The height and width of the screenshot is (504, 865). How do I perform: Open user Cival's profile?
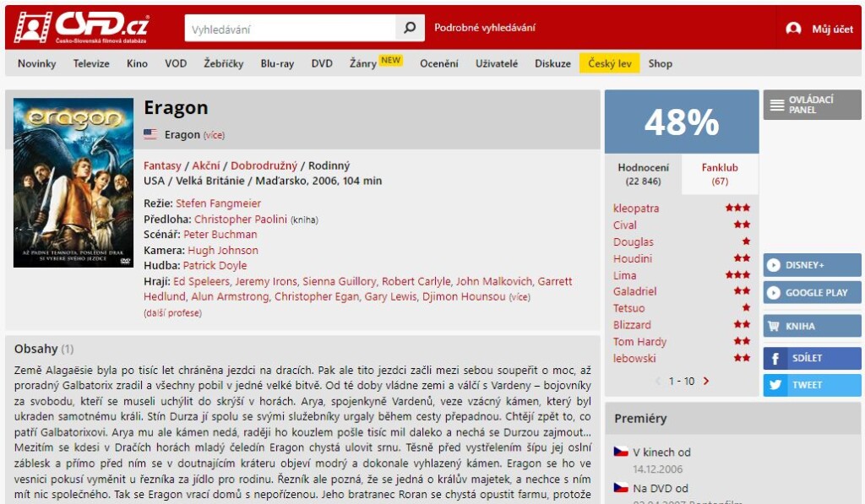pos(625,225)
